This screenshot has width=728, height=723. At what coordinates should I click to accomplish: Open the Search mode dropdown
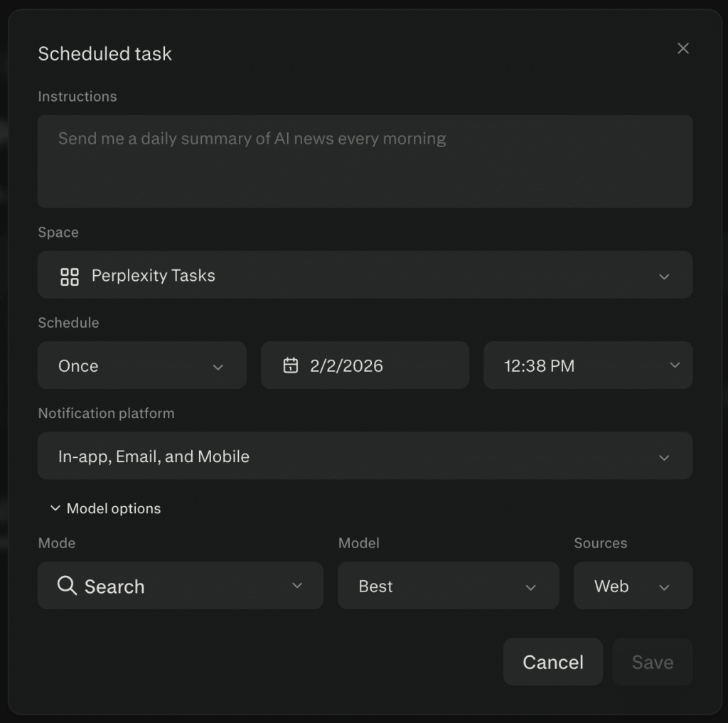[180, 586]
